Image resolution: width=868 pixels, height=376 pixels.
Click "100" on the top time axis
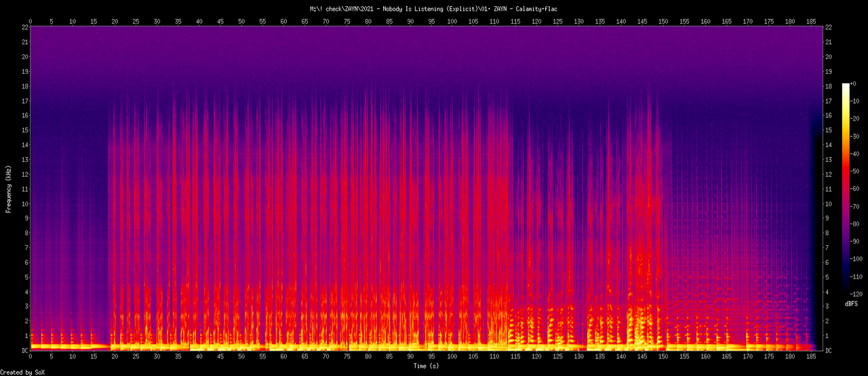[452, 22]
